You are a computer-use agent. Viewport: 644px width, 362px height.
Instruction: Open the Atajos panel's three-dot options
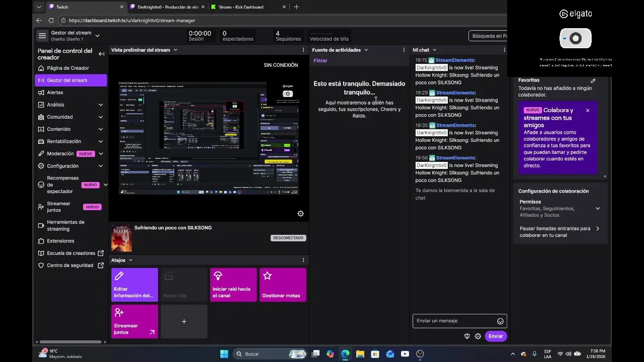pyautogui.click(x=303, y=260)
